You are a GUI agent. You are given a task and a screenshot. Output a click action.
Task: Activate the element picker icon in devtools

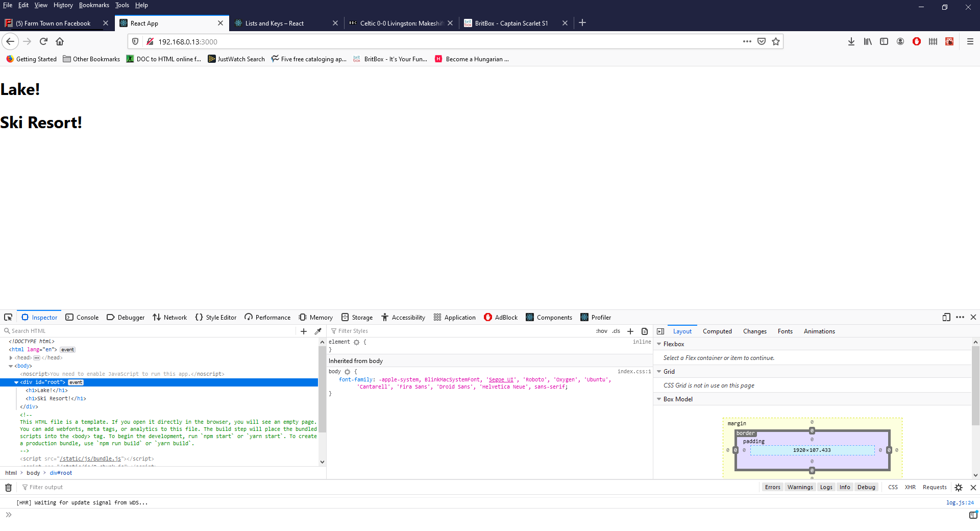tap(8, 317)
